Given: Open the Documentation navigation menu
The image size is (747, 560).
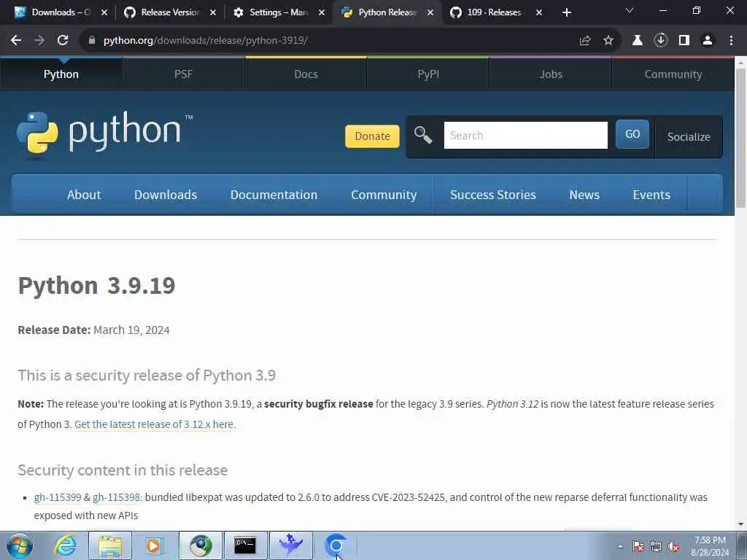Looking at the screenshot, I should click(274, 195).
